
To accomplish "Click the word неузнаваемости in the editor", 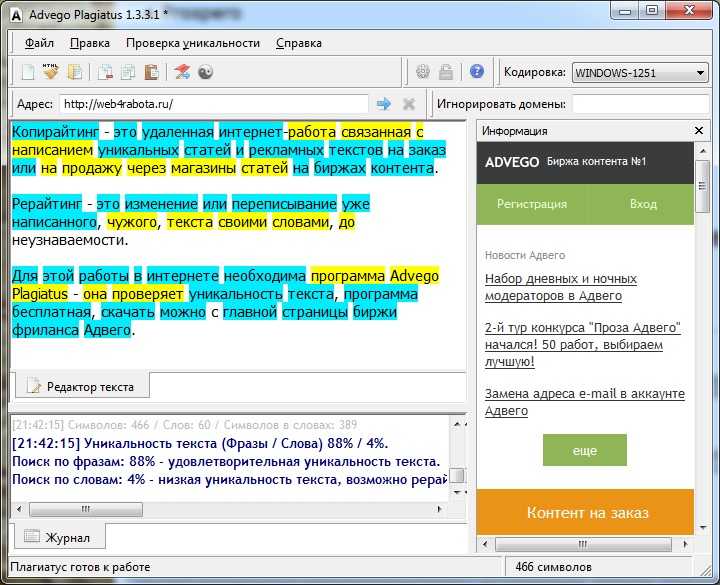I will 70,240.
